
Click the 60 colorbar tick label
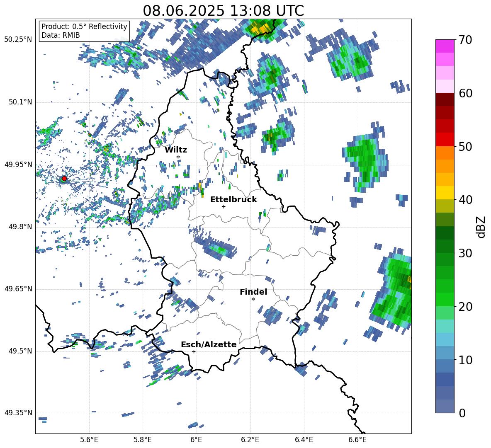click(x=465, y=93)
